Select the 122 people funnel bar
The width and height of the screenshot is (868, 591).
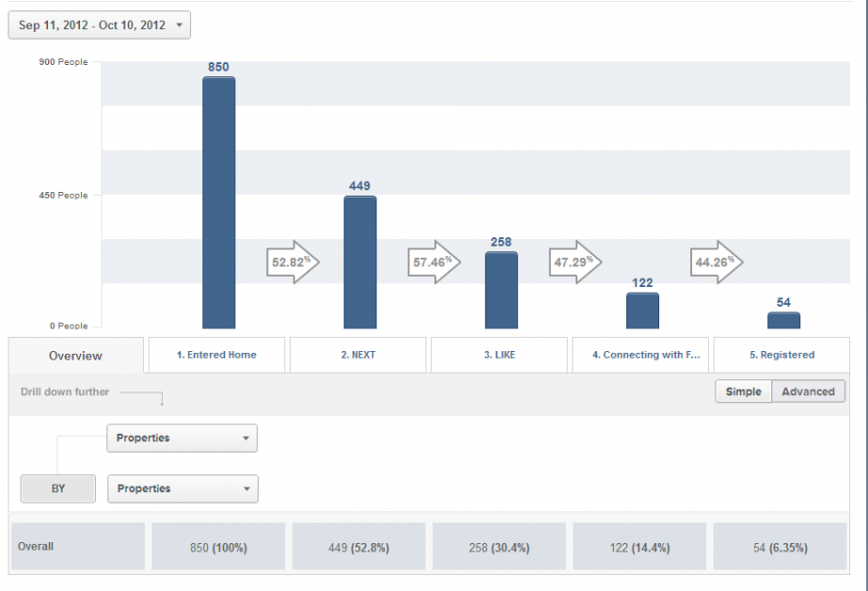tap(642, 311)
